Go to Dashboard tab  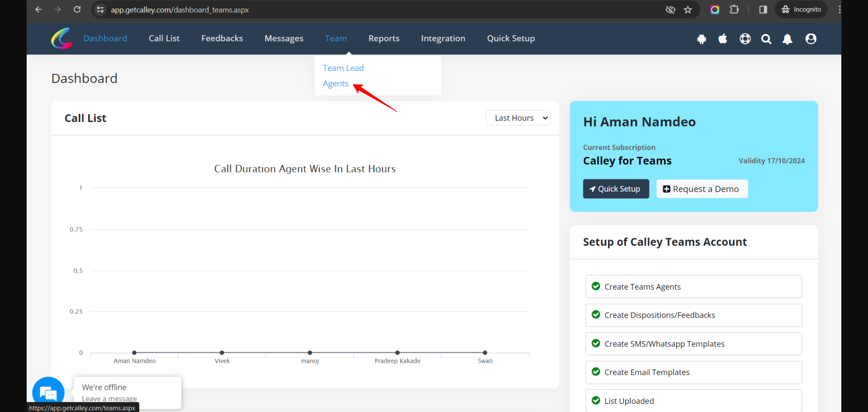(x=105, y=38)
